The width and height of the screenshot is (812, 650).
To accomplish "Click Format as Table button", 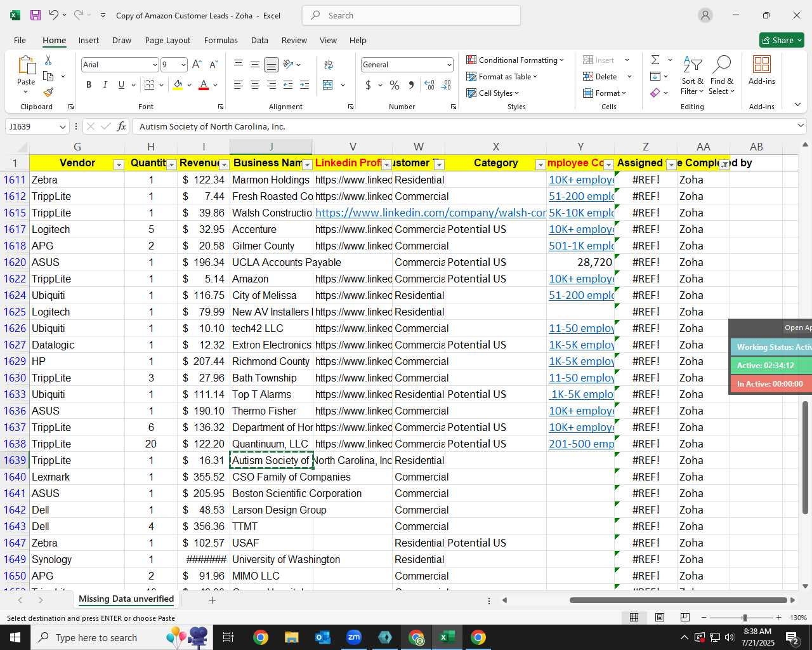I will pos(502,76).
